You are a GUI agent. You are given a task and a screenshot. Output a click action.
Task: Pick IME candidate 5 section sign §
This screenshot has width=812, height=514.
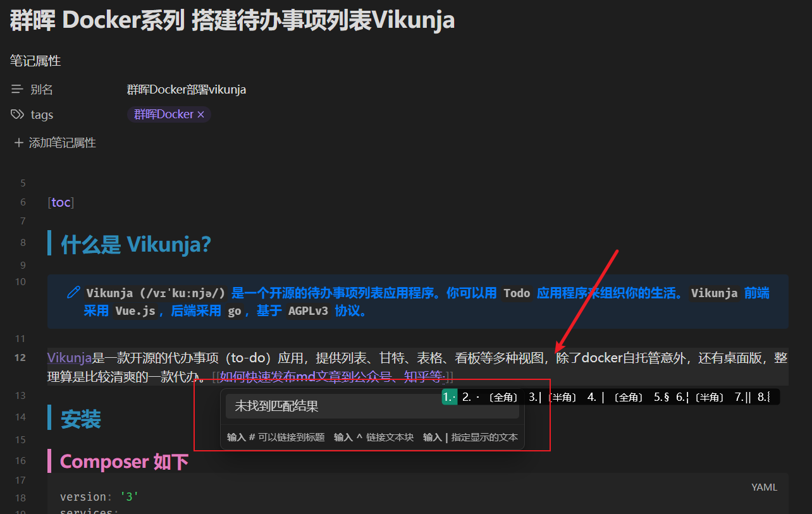click(x=661, y=397)
